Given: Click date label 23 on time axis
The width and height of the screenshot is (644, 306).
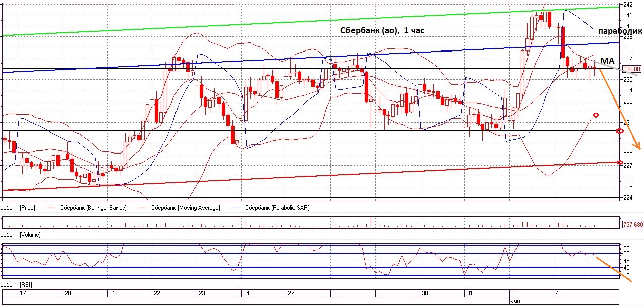Looking at the screenshot, I should click(202, 293).
